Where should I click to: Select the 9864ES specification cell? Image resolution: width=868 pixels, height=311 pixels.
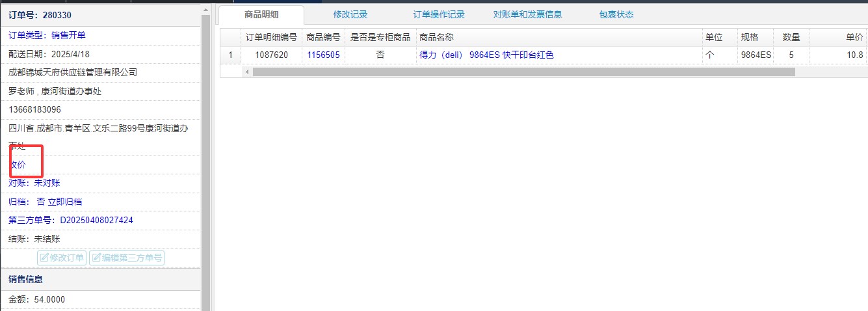click(x=756, y=55)
